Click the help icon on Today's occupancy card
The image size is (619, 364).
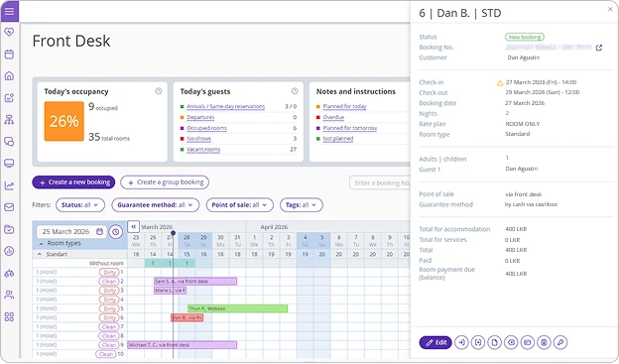159,91
